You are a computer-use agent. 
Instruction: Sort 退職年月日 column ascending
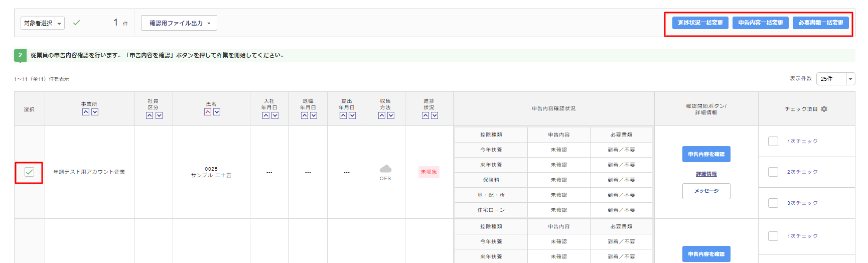(x=305, y=115)
